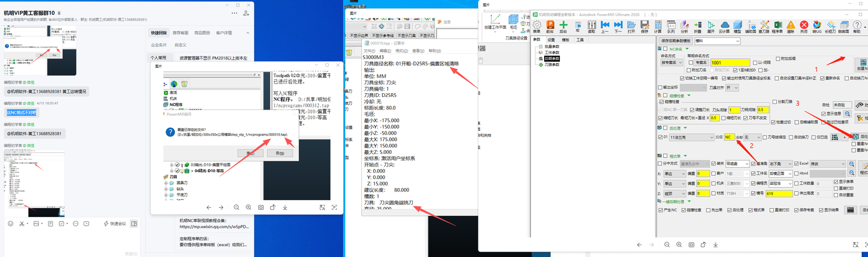The image size is (868, 257).
Task: Expand the 碰撞检查 green section arrow
Action: coord(688,95)
